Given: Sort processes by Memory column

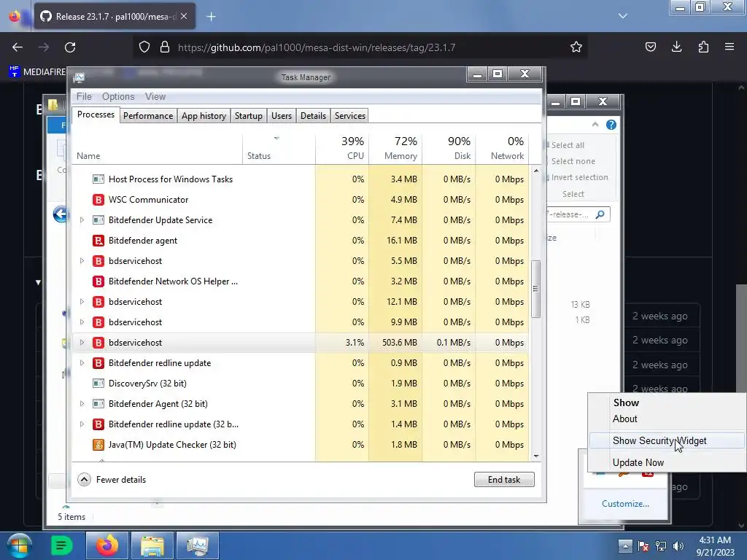Looking at the screenshot, I should pyautogui.click(x=395, y=149).
